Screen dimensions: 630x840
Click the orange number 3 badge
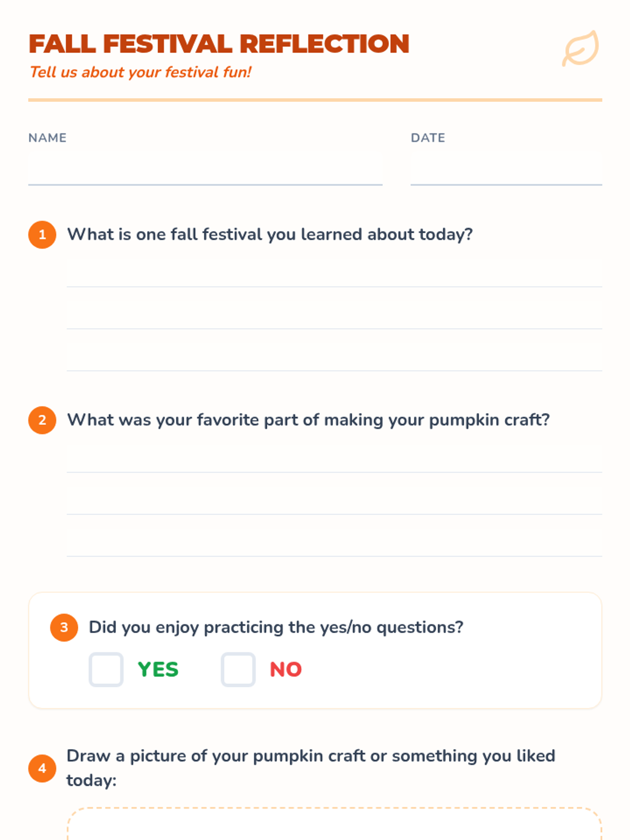coord(64,627)
